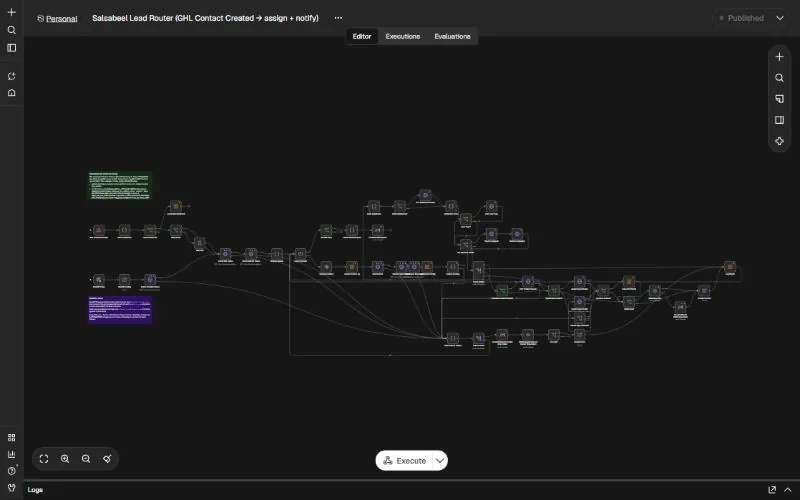The height and width of the screenshot is (500, 800).
Task: Select the red webhook trigger node
Action: point(99,230)
